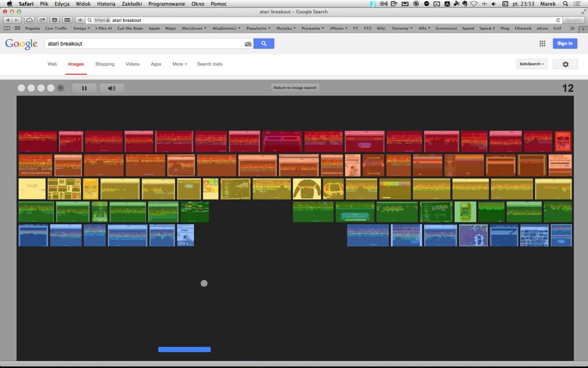The image size is (588, 368).
Task: Open the Historia menu
Action: [106, 4]
